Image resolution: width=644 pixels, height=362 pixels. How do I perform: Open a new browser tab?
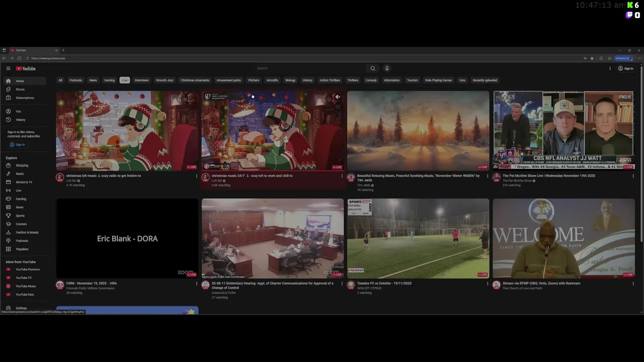(63, 50)
